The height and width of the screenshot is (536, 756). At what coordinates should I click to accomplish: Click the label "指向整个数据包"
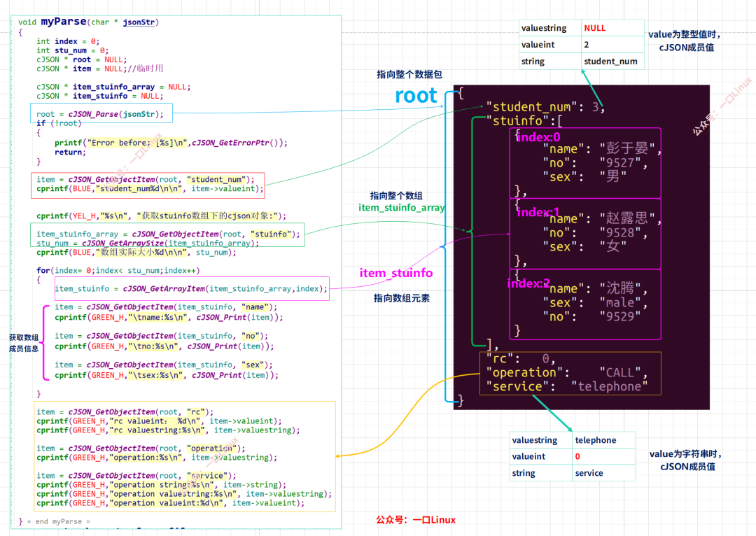[x=409, y=75]
